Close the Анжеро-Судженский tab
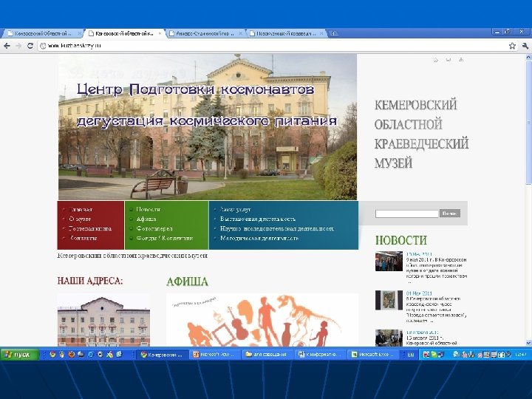 click(241, 33)
